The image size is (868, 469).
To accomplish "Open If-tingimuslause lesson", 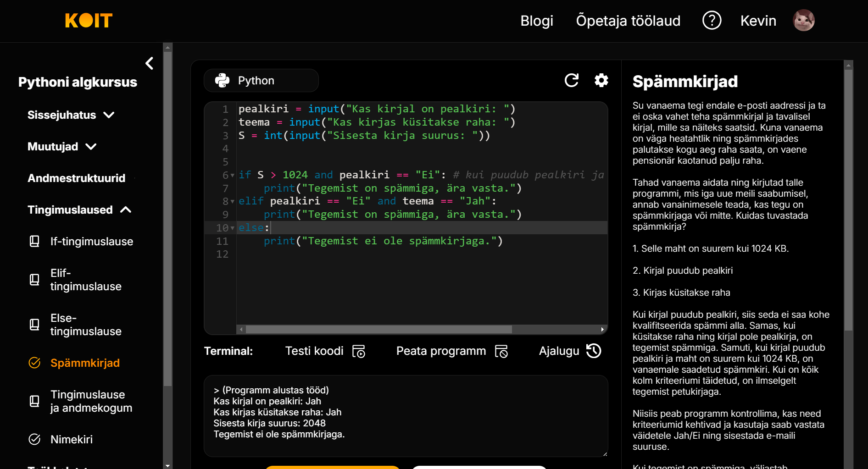I will pos(91,242).
